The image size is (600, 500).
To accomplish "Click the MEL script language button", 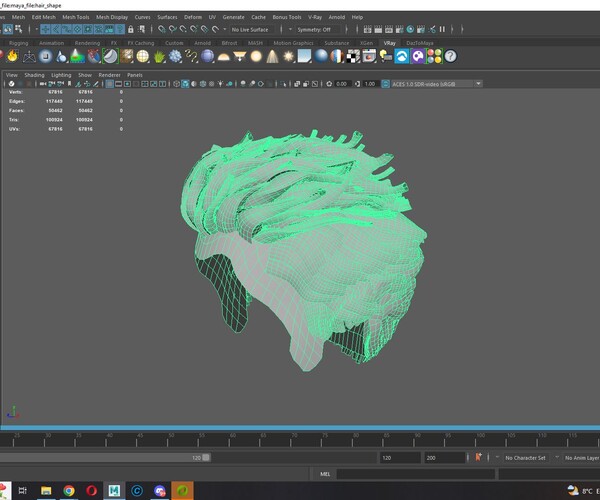I will [325, 474].
